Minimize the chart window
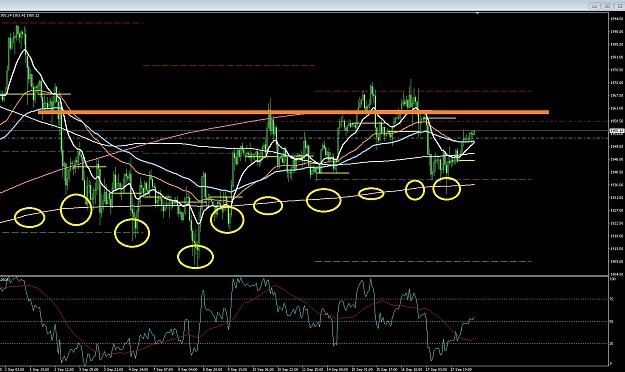This screenshot has width=625, height=372. [x=595, y=6]
